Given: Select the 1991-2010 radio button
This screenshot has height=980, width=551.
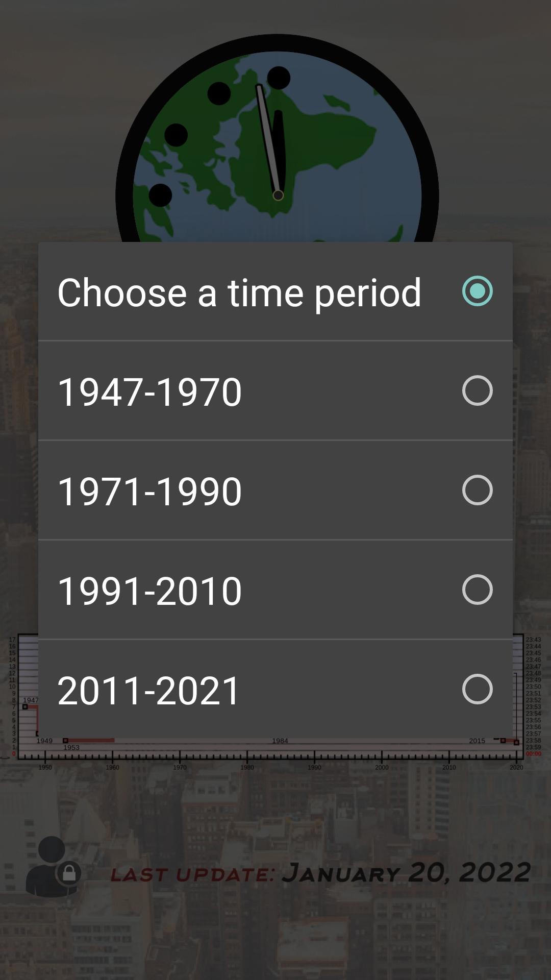Looking at the screenshot, I should pyautogui.click(x=477, y=590).
